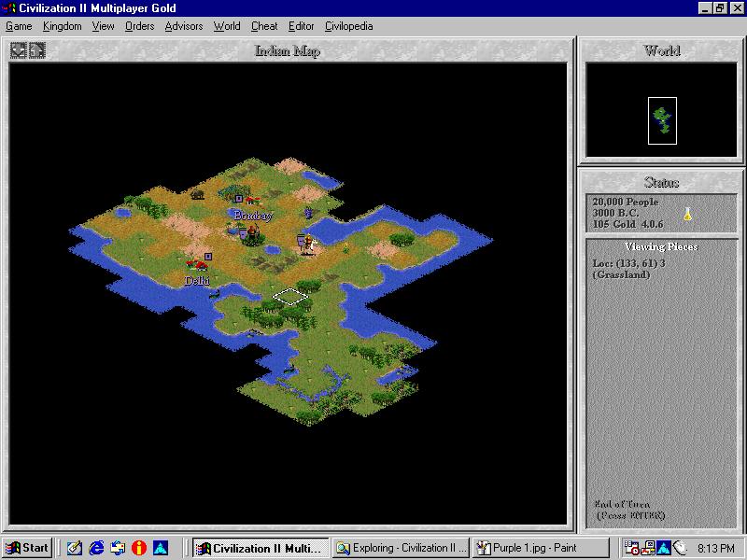Click the research flask icon in Status
The width and height of the screenshot is (747, 560).
click(x=687, y=214)
